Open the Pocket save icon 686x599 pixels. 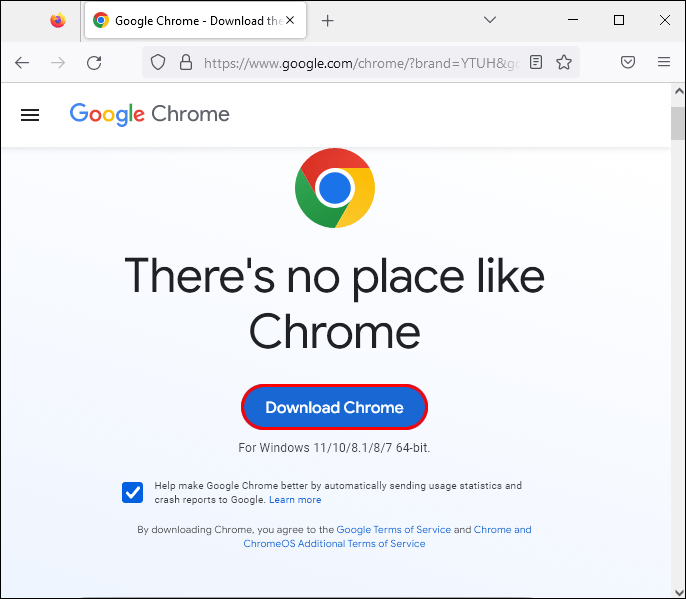628,62
